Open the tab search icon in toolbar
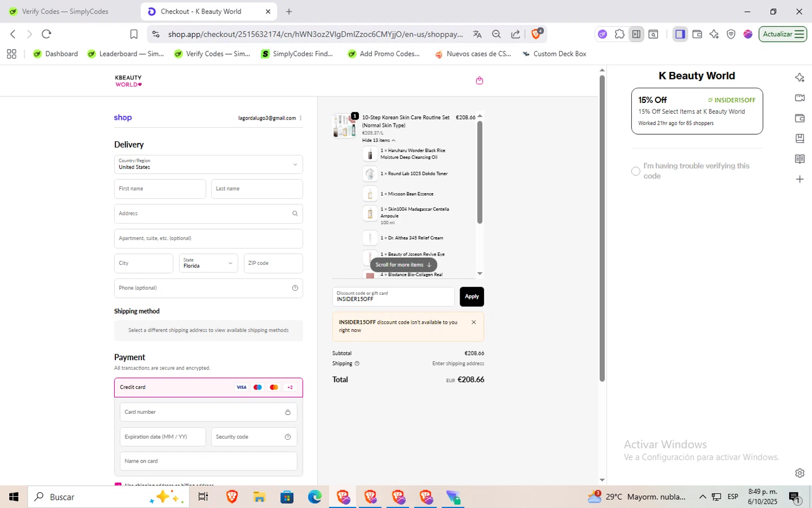The height and width of the screenshot is (508, 812). click(653, 34)
